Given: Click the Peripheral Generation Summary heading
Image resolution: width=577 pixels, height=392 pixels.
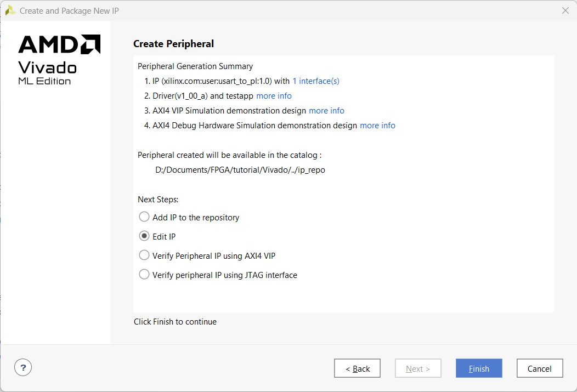Looking at the screenshot, I should (195, 66).
